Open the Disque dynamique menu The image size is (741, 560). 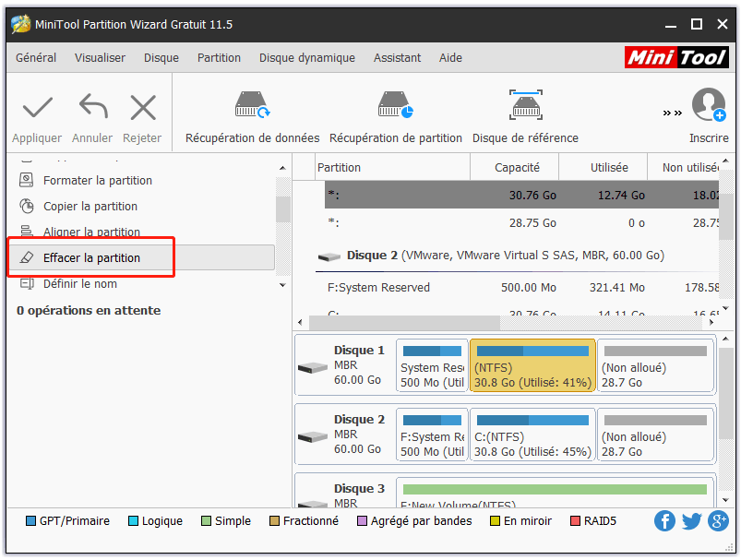click(x=307, y=57)
